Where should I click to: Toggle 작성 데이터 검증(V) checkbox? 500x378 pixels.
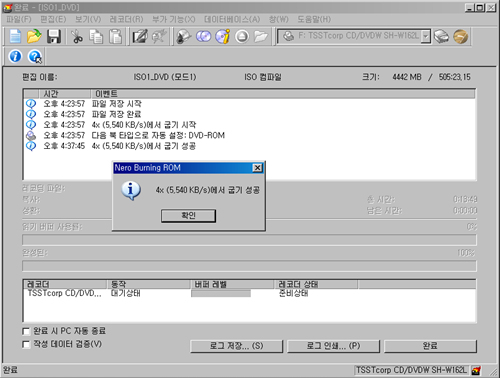click(26, 344)
